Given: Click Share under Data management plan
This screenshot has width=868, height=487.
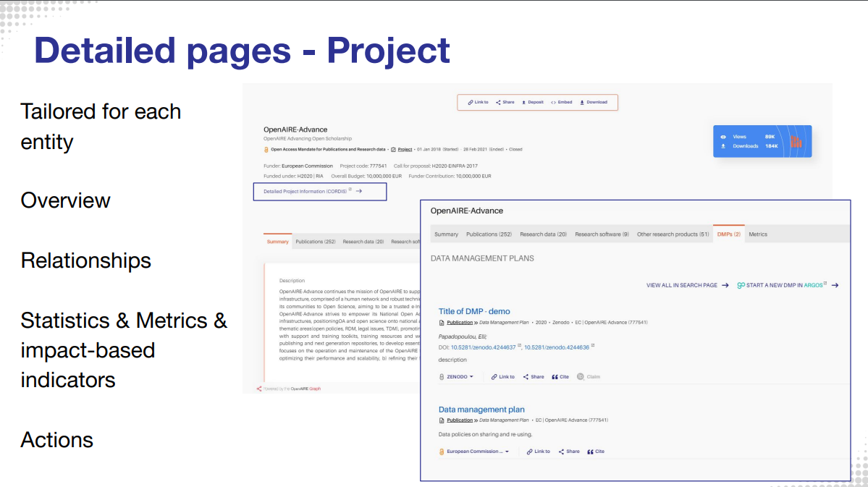Looking at the screenshot, I should [x=569, y=452].
